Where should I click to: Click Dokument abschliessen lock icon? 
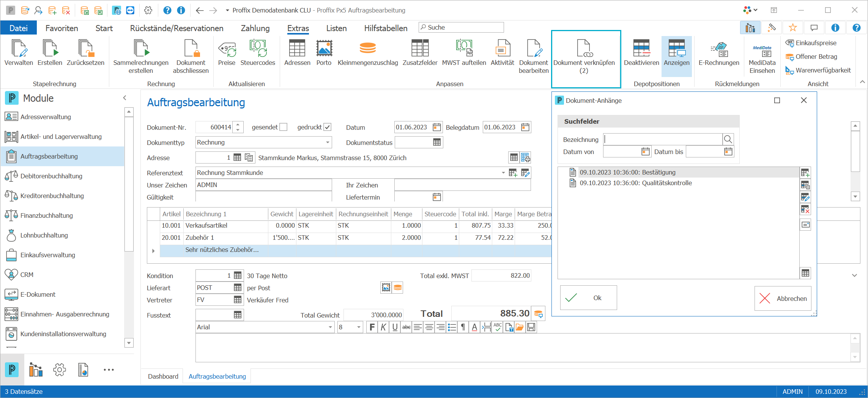(x=191, y=49)
